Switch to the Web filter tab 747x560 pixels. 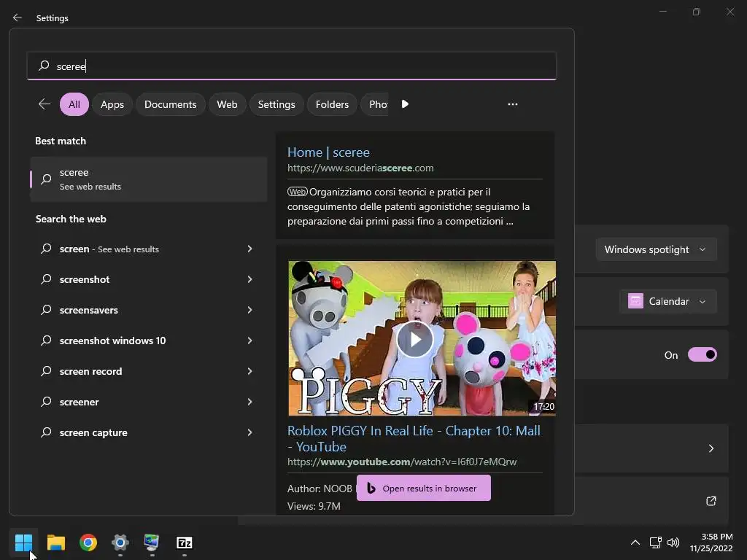point(227,104)
